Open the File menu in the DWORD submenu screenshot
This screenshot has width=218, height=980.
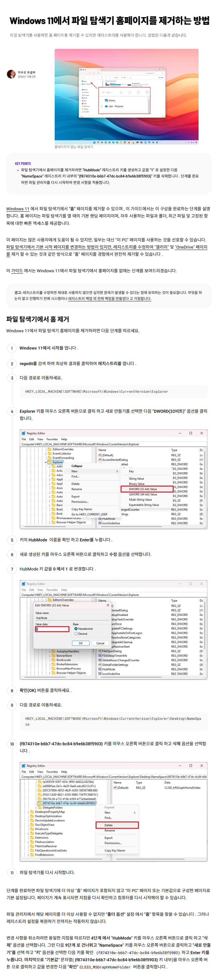coord(24,439)
